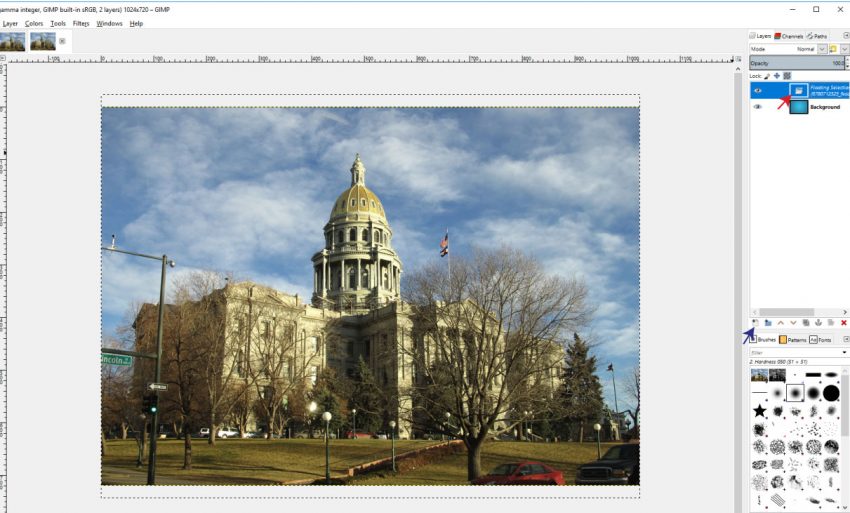Select the thin horizontal line brush
850x513 pixels.
pyautogui.click(x=759, y=393)
